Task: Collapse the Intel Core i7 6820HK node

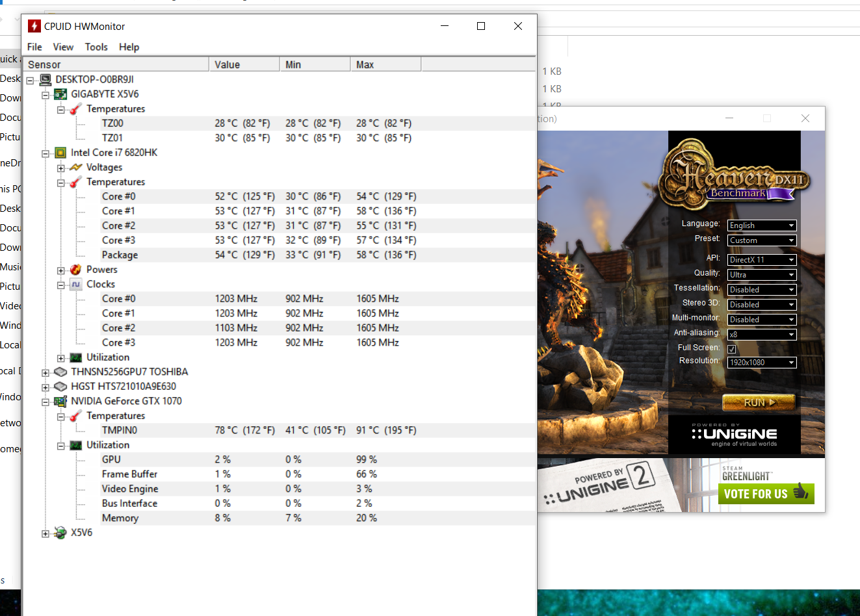Action: [46, 154]
